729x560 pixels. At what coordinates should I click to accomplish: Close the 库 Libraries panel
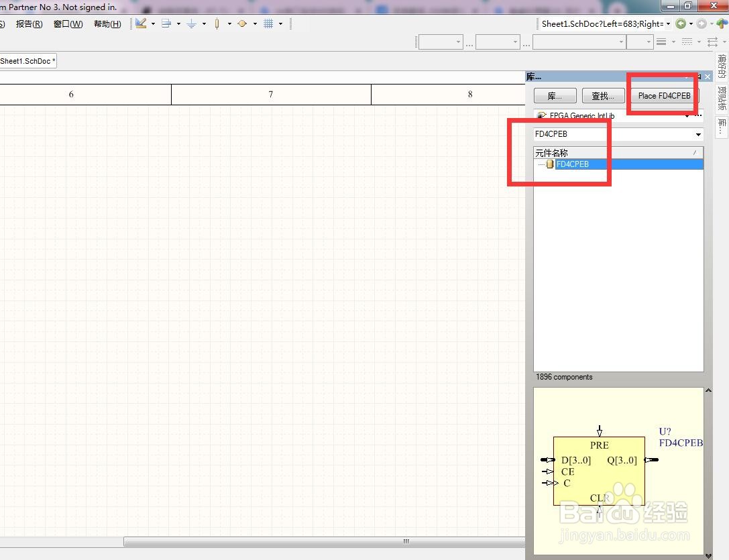click(708, 76)
